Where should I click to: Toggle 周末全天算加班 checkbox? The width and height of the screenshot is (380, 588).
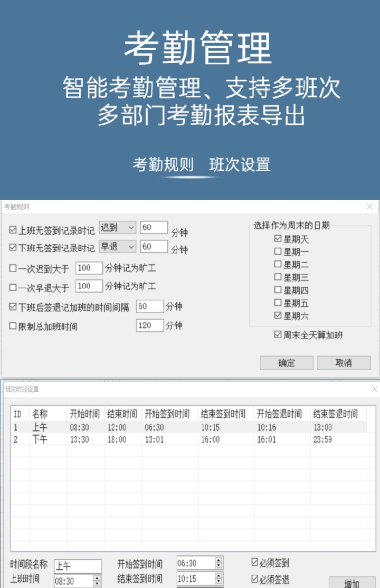[x=278, y=335]
